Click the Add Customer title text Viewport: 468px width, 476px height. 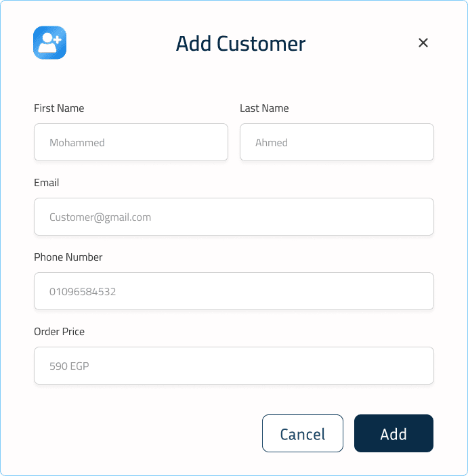240,44
